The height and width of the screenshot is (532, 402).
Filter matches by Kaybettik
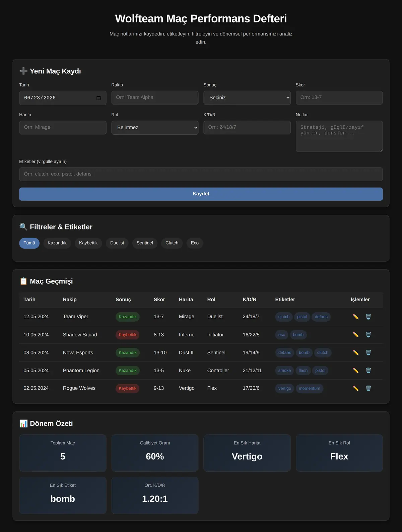tap(88, 243)
